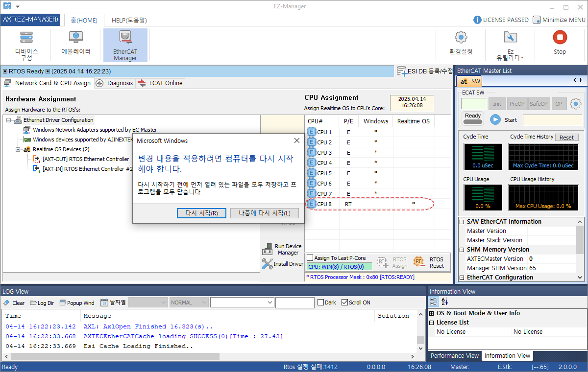Viewport: 588px width, 372px height.
Task: Click the Windows Network Adapters node icon
Action: [x=27, y=130]
